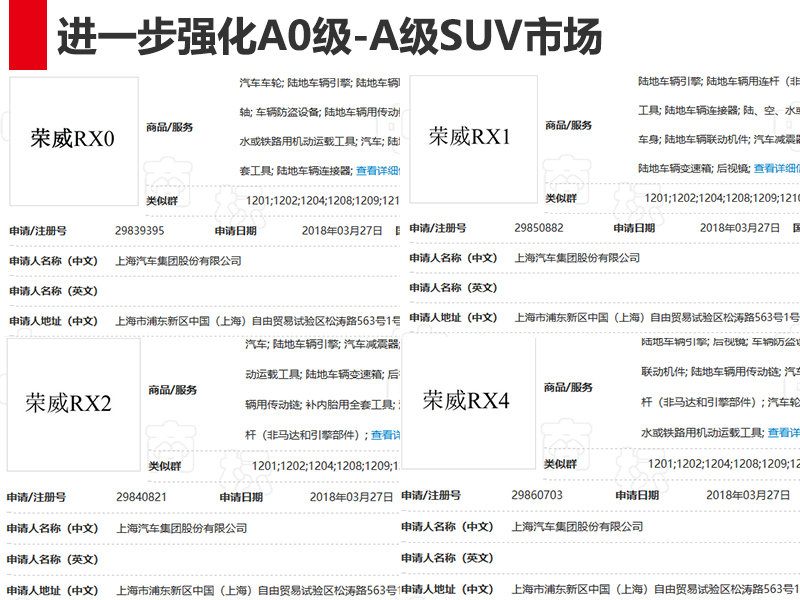The image size is (800, 600).
Task: Click the 2018年03月27日 date in the RX0 record
Action: point(342,231)
